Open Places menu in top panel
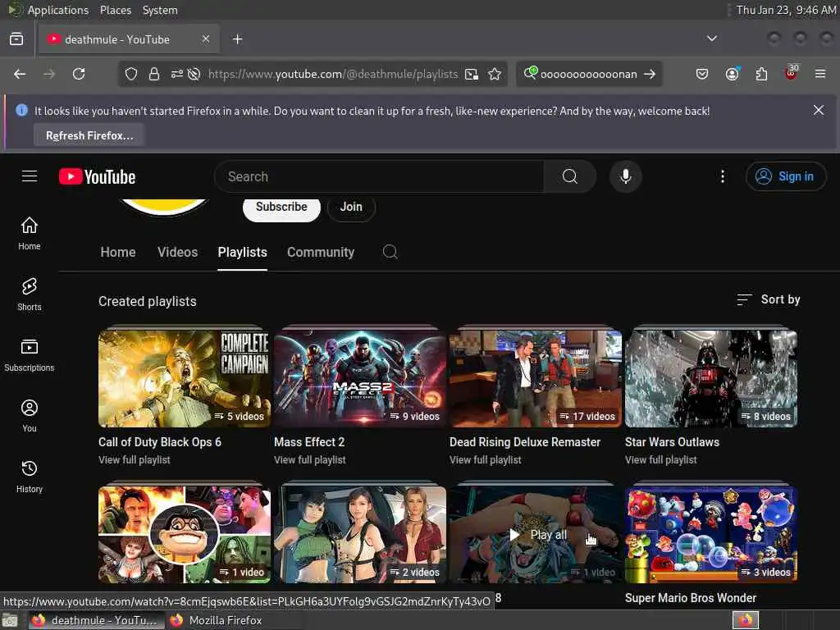 pos(115,10)
